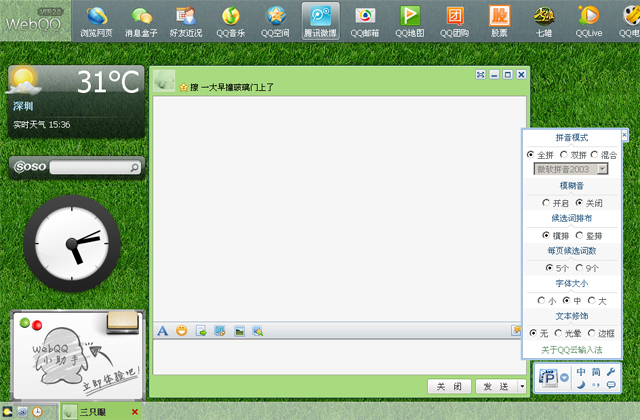Close the pinyin settings panel
Image resolution: width=640 pixels, height=420 pixels.
click(624, 134)
